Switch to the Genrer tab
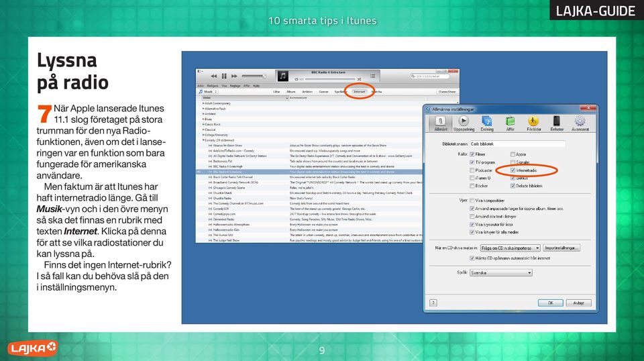 [x=323, y=91]
